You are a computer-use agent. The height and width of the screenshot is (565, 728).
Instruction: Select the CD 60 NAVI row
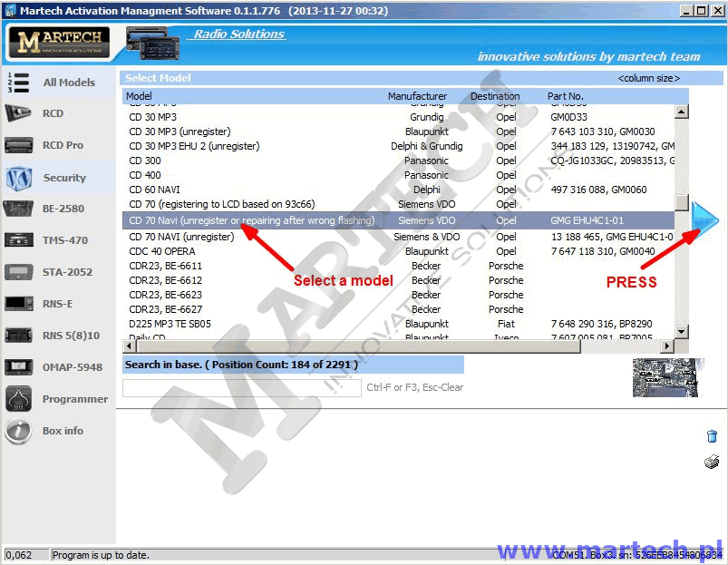pos(398,190)
